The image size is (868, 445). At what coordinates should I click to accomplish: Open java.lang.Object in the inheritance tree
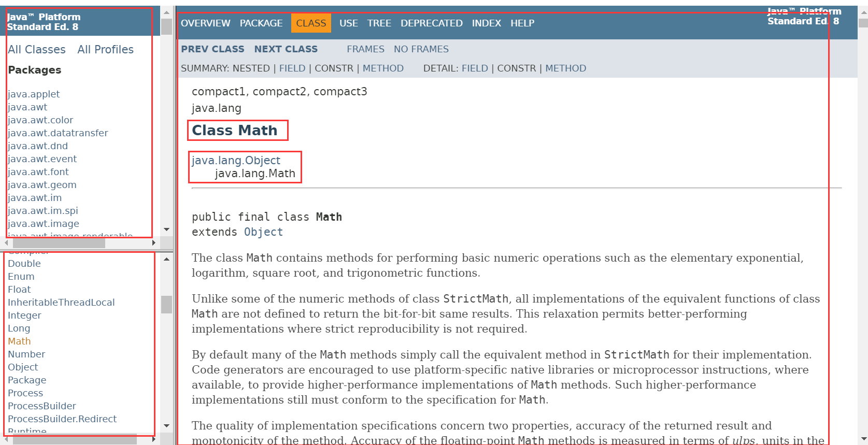236,161
